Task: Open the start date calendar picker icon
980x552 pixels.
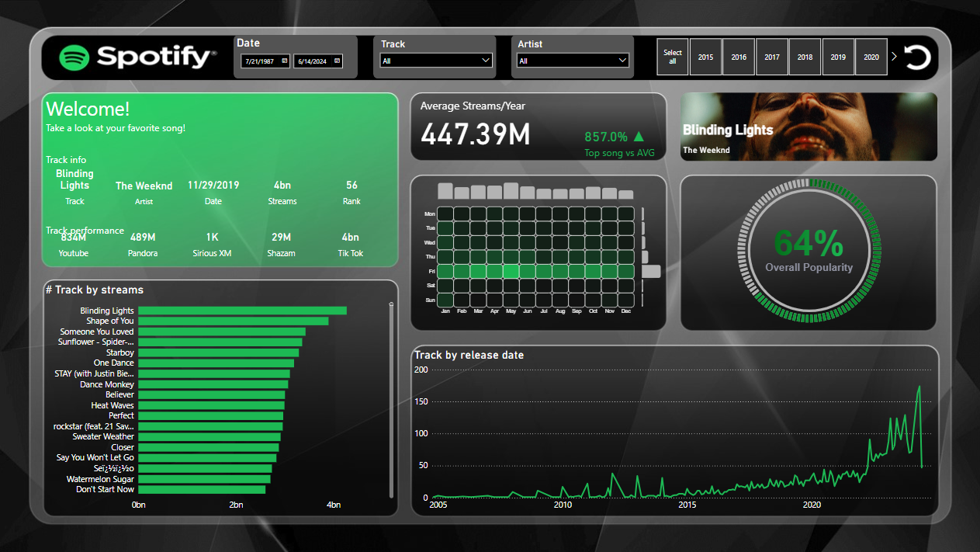Action: tap(285, 61)
